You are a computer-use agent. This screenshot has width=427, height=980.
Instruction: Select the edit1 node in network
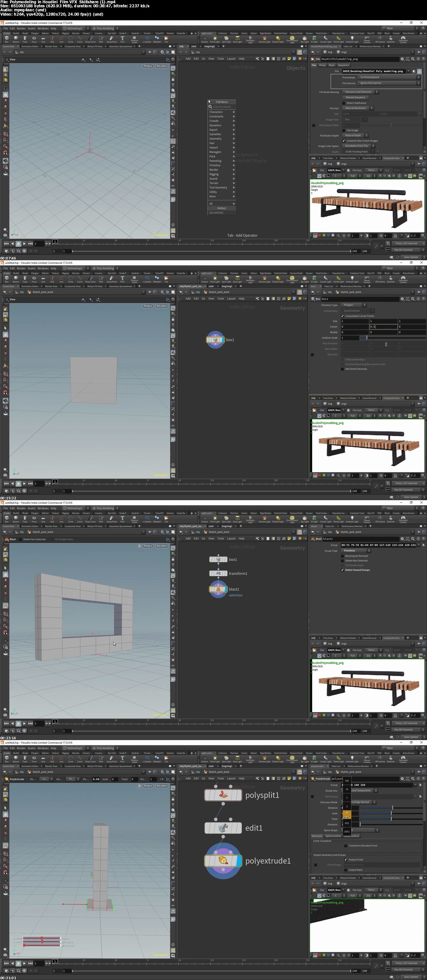click(x=223, y=828)
